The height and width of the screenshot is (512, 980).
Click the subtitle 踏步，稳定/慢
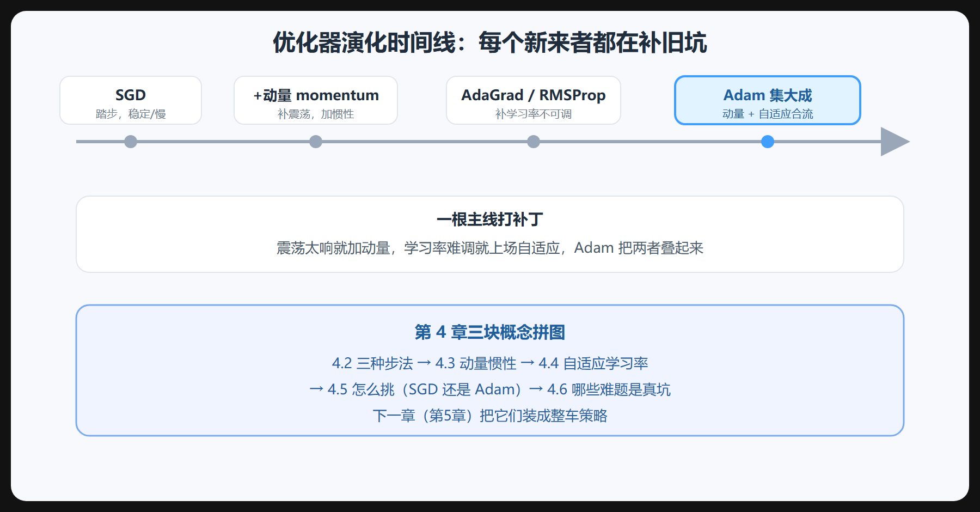(131, 114)
